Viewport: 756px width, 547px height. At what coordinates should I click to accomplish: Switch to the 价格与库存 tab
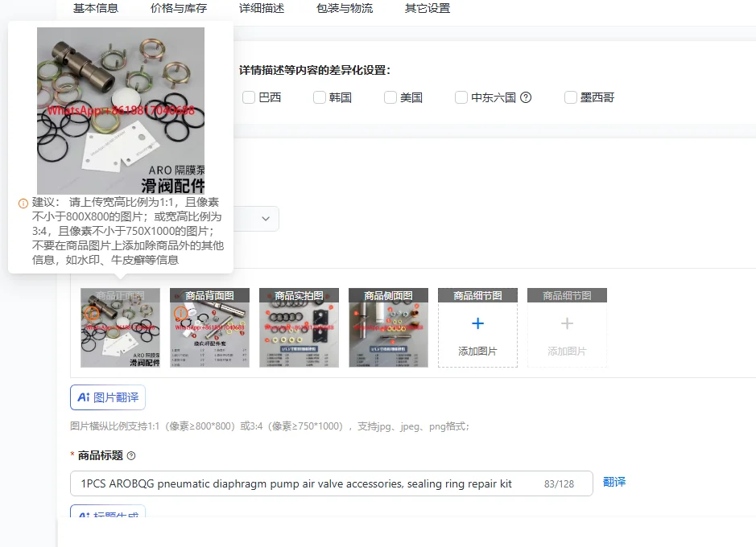pyautogui.click(x=179, y=8)
